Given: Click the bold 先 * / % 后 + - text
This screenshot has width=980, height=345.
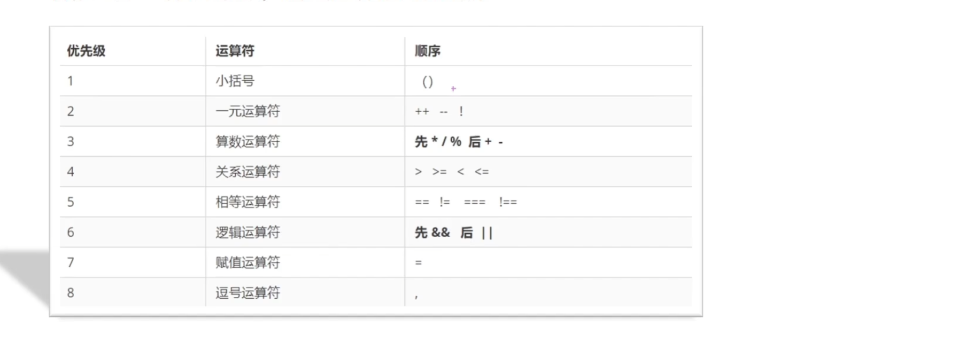Looking at the screenshot, I should click(459, 142).
